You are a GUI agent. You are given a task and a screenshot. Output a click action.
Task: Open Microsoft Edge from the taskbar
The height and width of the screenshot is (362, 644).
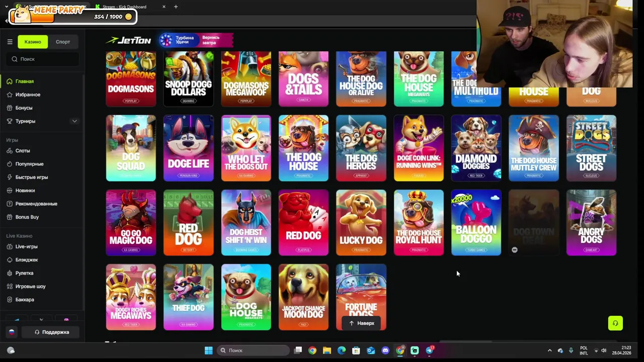point(342,350)
